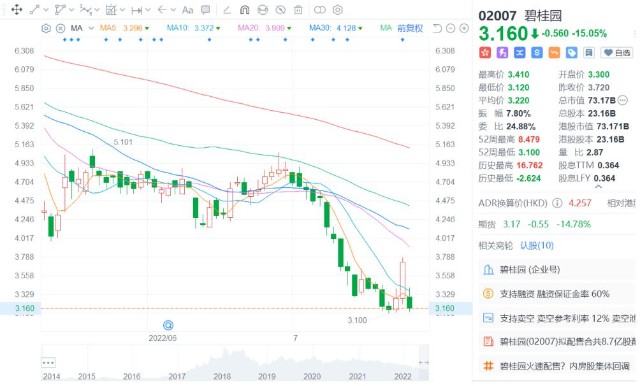
Task: Select the crosshair move tool
Action: point(17,9)
